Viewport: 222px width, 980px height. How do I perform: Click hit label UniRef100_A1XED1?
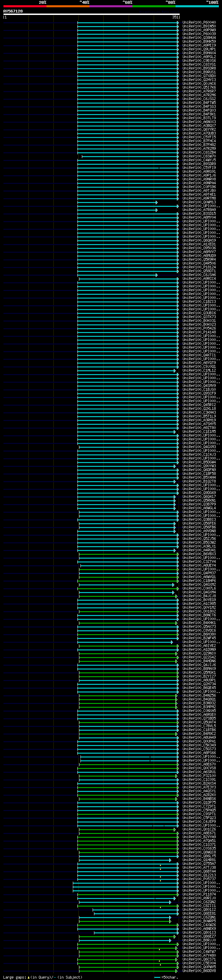coord(199,244)
